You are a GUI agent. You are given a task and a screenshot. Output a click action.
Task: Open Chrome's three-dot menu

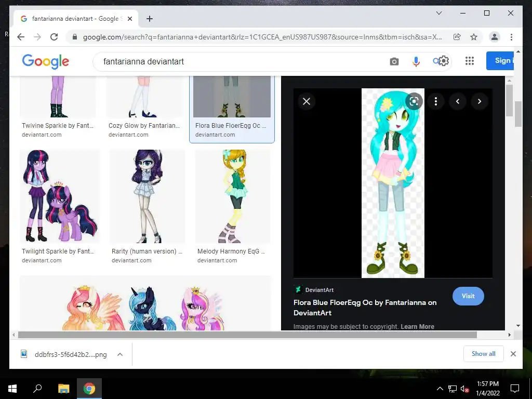coord(511,37)
